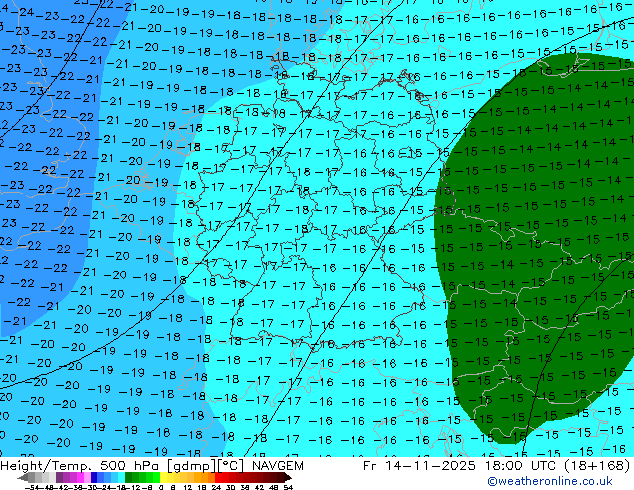Click the valid time '18:00 UTC'
This screenshot has height=490, width=634.
522,466
